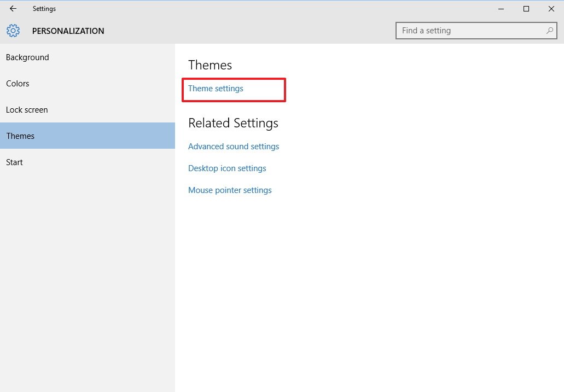The width and height of the screenshot is (564, 392).
Task: Focus the Find a setting search box
Action: click(x=470, y=31)
